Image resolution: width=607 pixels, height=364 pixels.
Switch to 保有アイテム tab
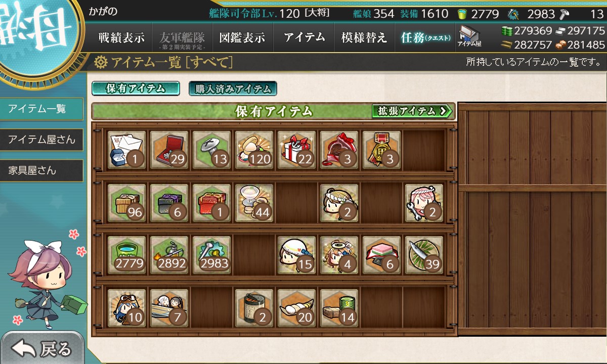[136, 88]
